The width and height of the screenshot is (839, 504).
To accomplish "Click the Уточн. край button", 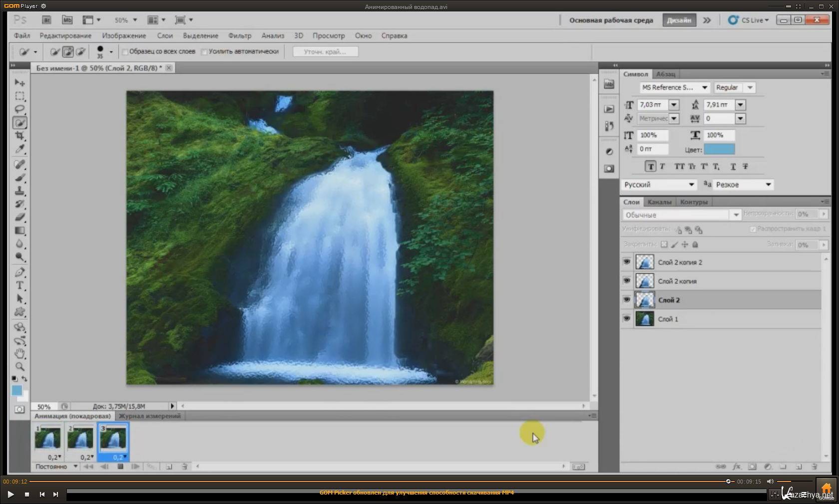I will click(x=325, y=52).
